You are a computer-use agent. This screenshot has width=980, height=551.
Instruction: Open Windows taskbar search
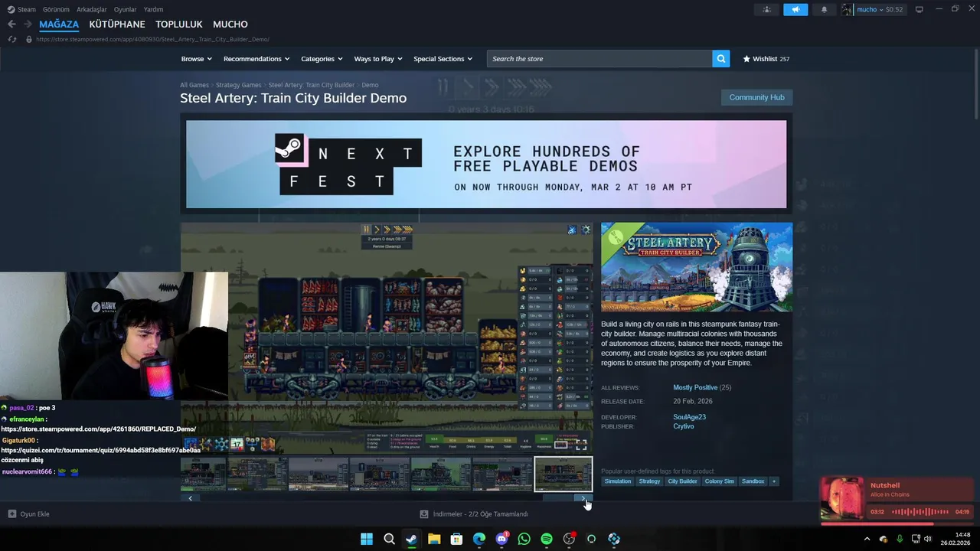(389, 539)
